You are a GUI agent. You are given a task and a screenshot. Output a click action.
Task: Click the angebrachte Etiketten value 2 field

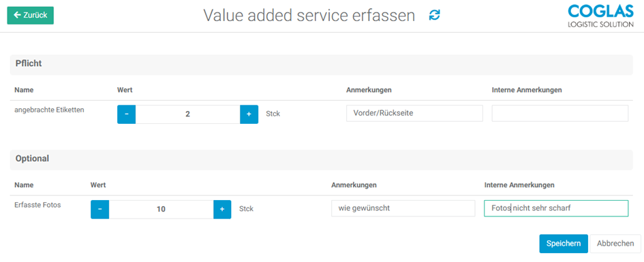pos(187,114)
